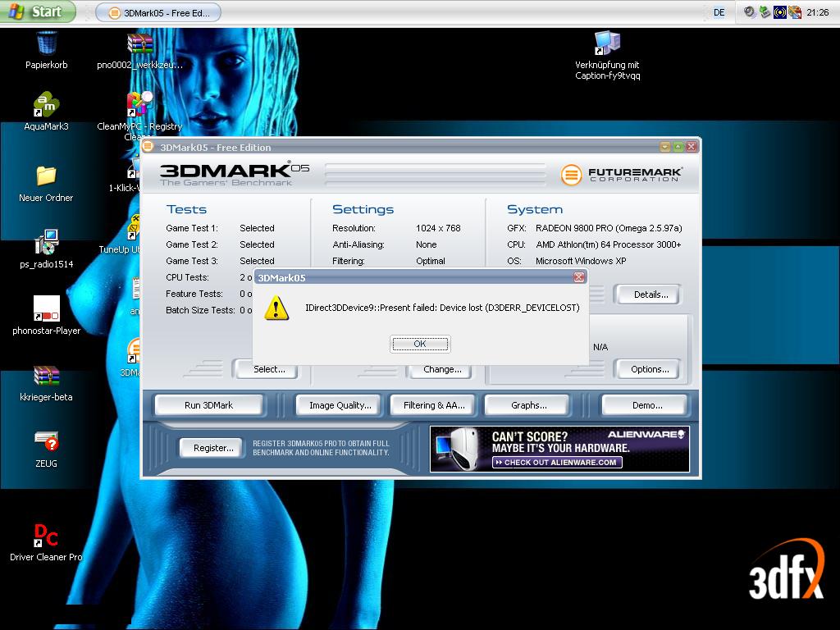Select the ps_radio1514 installer icon
840x630 pixels.
pos(47,242)
